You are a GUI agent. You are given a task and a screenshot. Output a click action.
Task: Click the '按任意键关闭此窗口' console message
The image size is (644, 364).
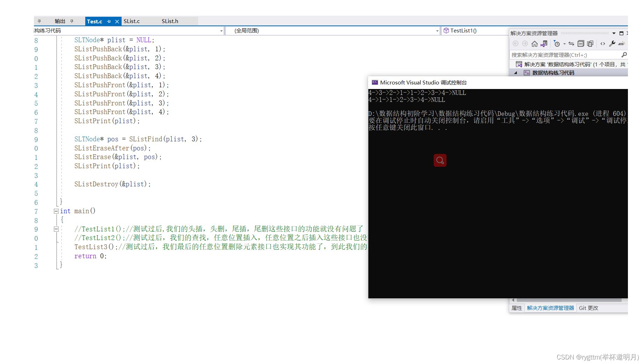pyautogui.click(x=408, y=128)
